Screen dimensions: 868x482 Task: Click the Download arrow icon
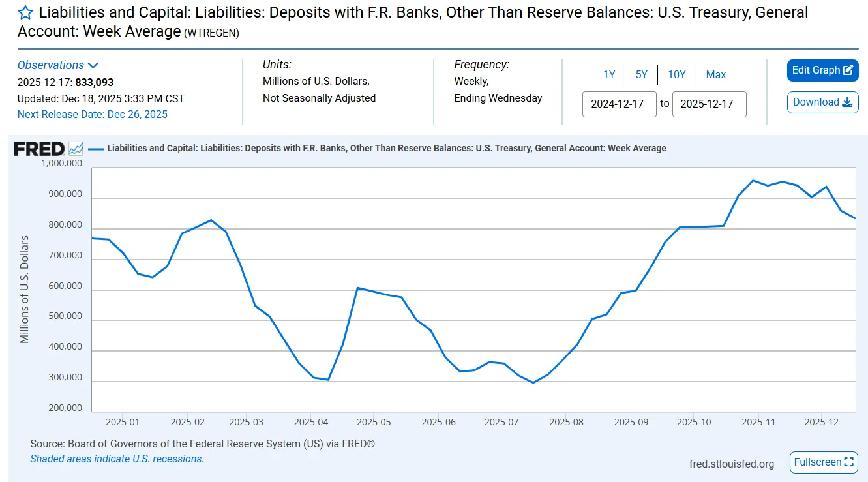pos(847,102)
